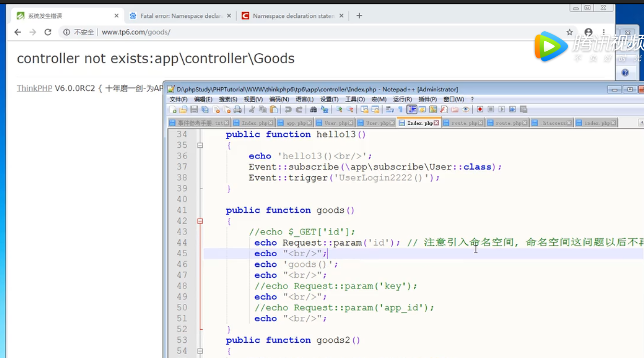Open 文件(F) menu
This screenshot has height=358, width=644.
(178, 99)
